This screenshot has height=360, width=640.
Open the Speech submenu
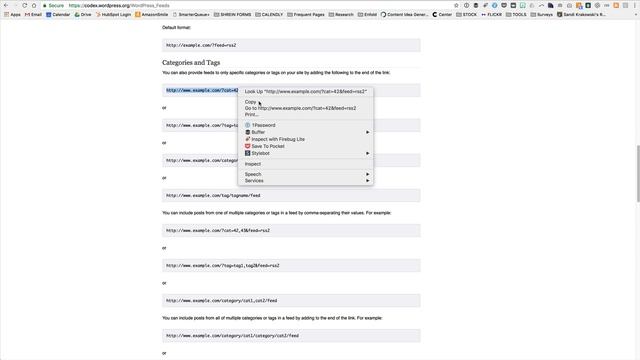(x=305, y=174)
